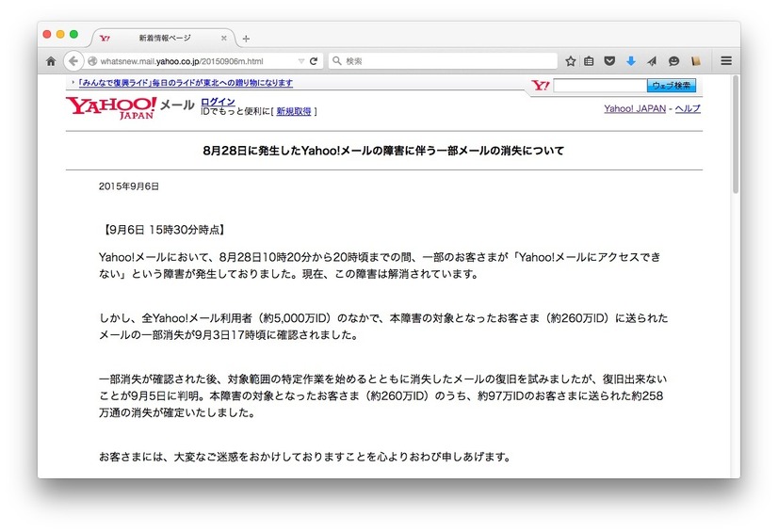
Task: Open the ヘルプ link
Action: [688, 108]
